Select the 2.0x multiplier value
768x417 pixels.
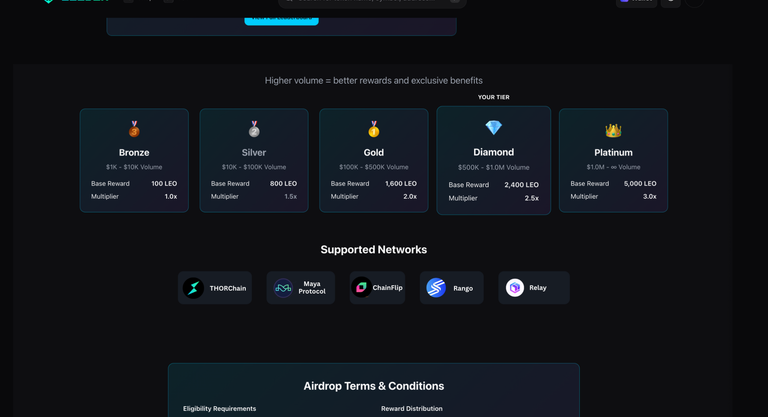[410, 196]
